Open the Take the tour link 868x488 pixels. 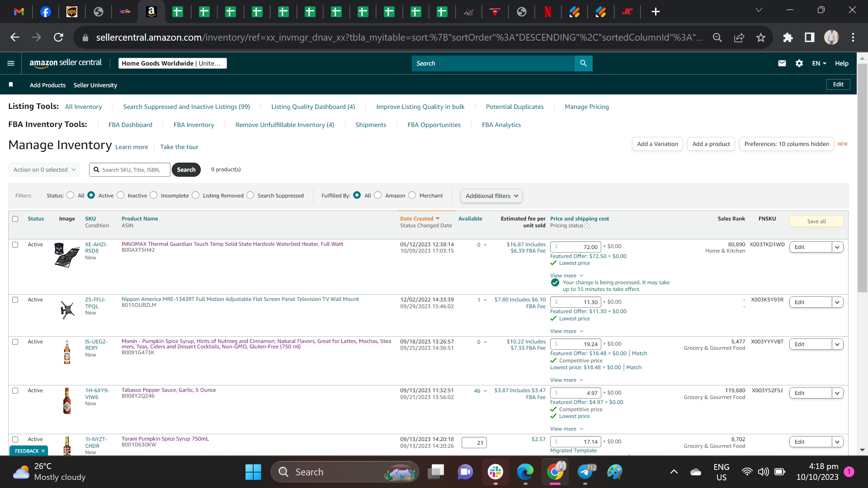179,147
